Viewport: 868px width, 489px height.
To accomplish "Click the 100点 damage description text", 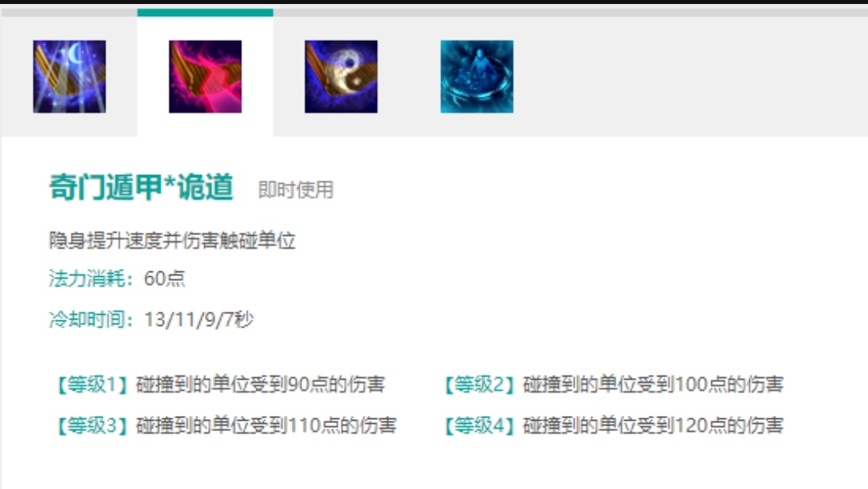I will (653, 385).
